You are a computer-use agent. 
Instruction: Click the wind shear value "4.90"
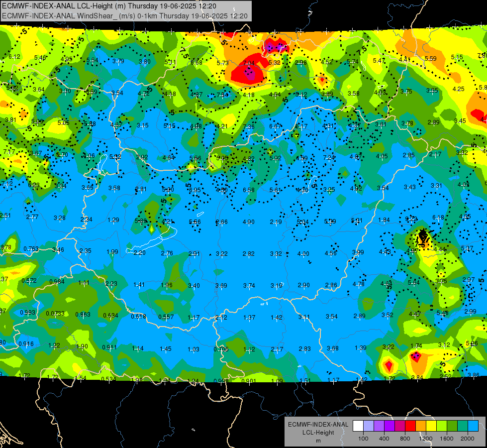tap(248, 222)
